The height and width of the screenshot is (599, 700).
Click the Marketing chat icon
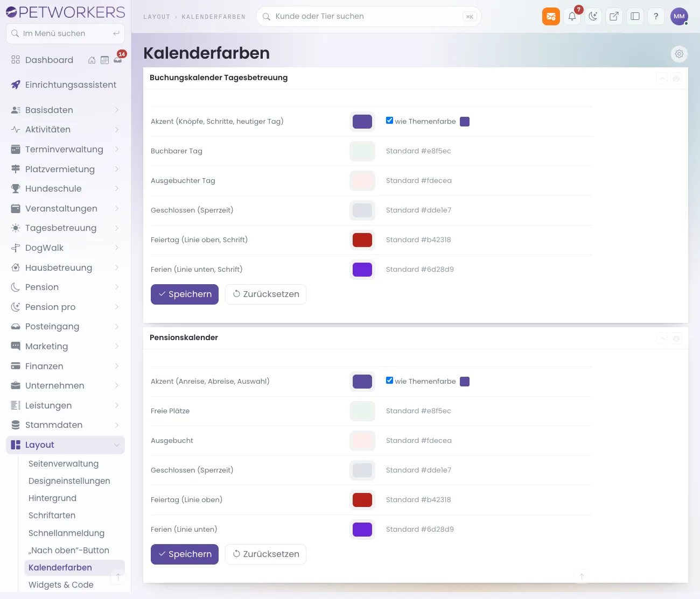16,346
